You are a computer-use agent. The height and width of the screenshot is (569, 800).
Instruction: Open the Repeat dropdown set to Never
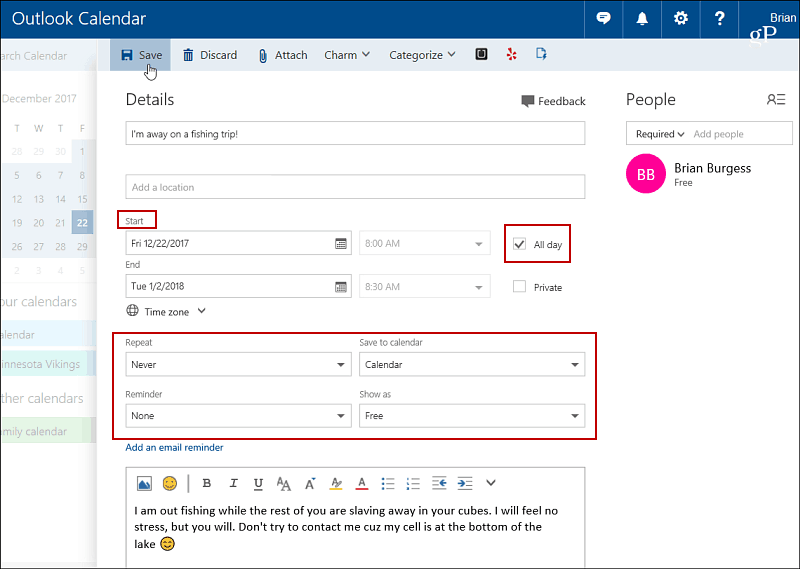pyautogui.click(x=238, y=364)
